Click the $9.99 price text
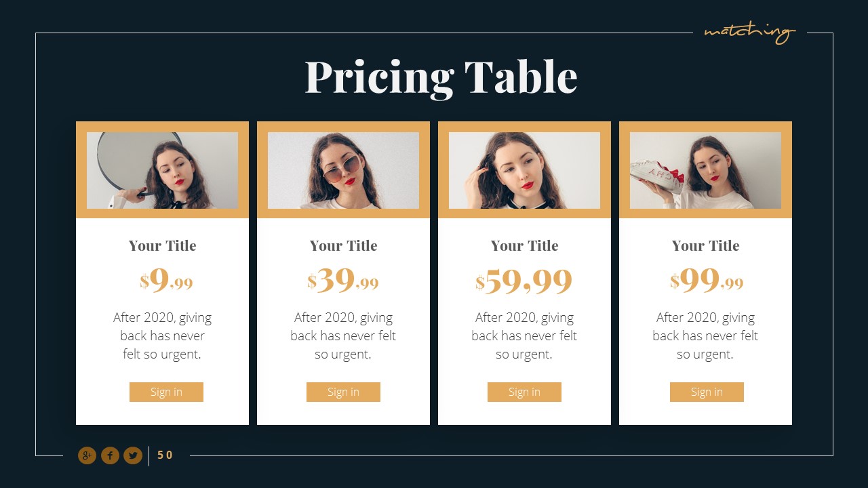This screenshot has width=868, height=488. click(167, 280)
